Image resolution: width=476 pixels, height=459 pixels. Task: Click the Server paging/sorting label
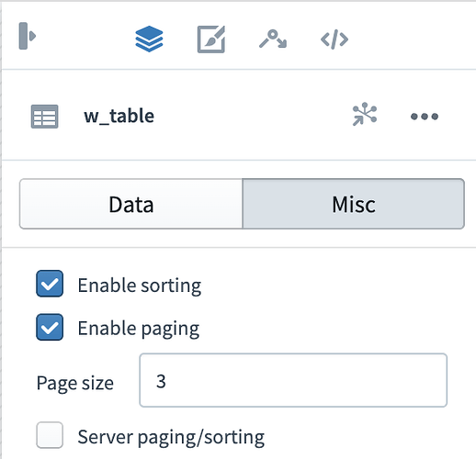pyautogui.click(x=171, y=437)
